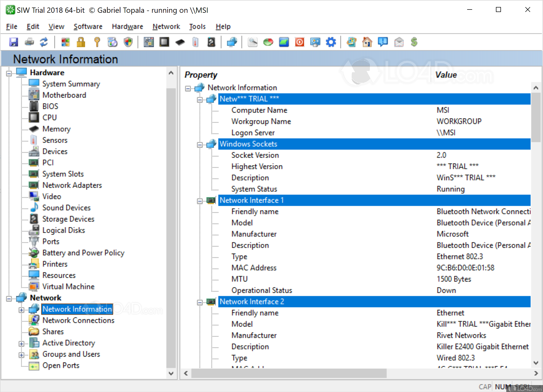Image resolution: width=543 pixels, height=392 pixels.
Task: Click the Save floppy disk toolbar icon
Action: click(14, 42)
